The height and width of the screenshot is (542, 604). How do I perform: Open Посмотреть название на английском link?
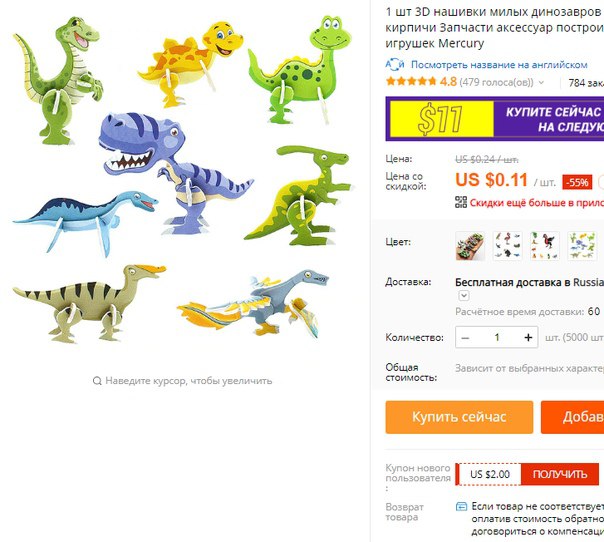[x=499, y=65]
